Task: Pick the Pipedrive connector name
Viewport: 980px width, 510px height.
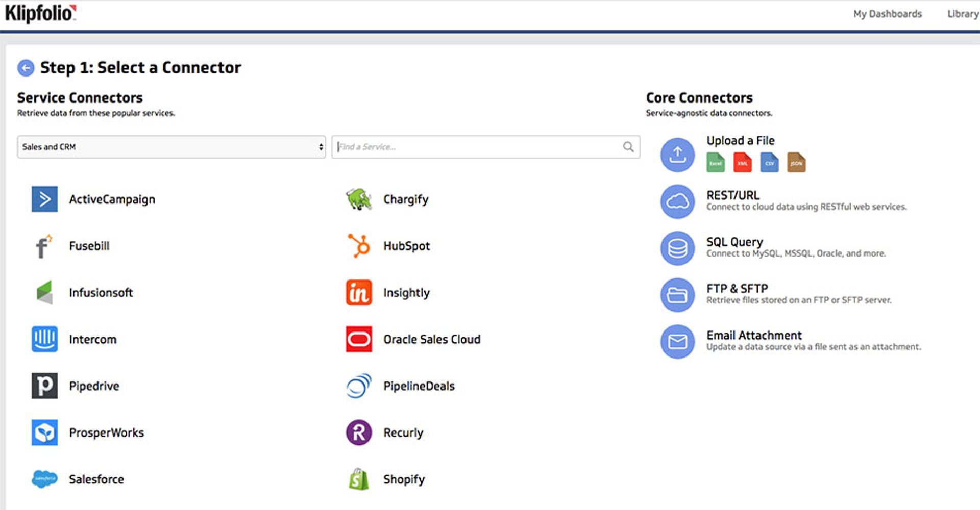Action: pos(94,386)
